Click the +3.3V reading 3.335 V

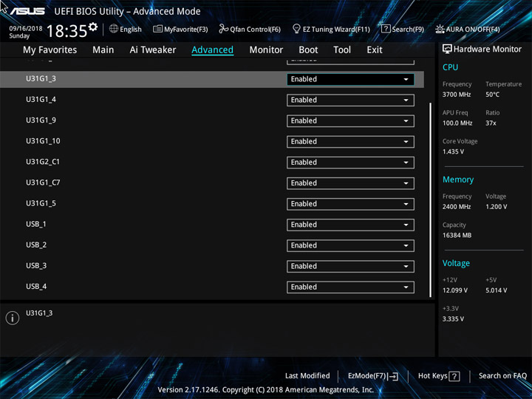click(453, 319)
